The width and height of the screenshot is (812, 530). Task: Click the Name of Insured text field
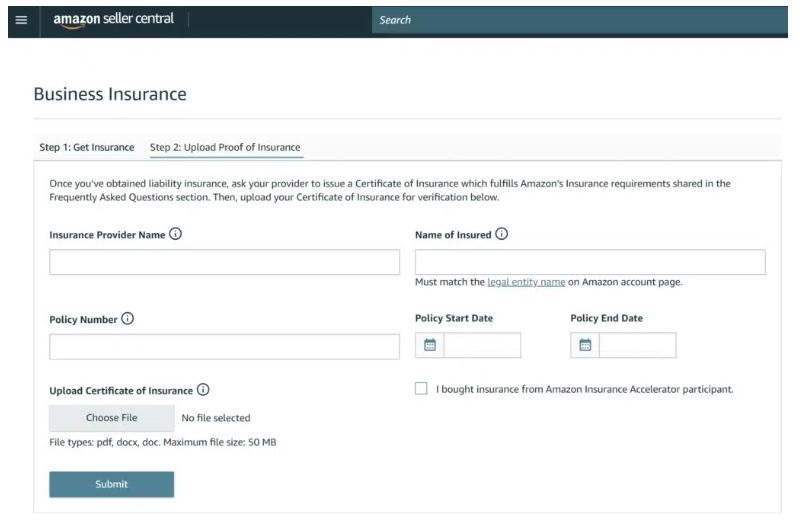pyautogui.click(x=590, y=262)
